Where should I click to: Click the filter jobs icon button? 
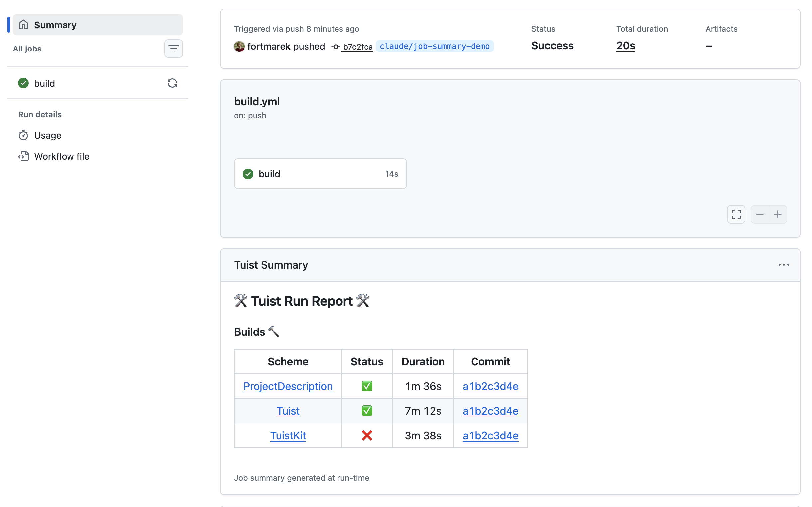point(174,49)
